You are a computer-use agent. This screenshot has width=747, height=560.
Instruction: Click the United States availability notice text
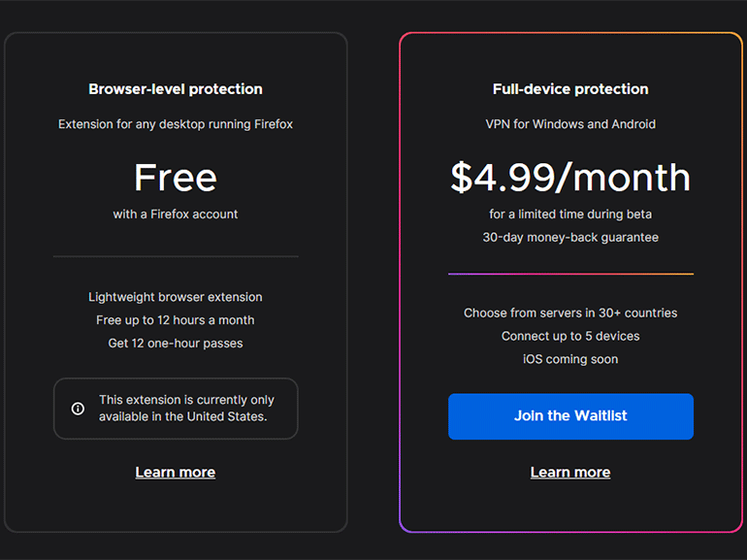[x=186, y=409]
